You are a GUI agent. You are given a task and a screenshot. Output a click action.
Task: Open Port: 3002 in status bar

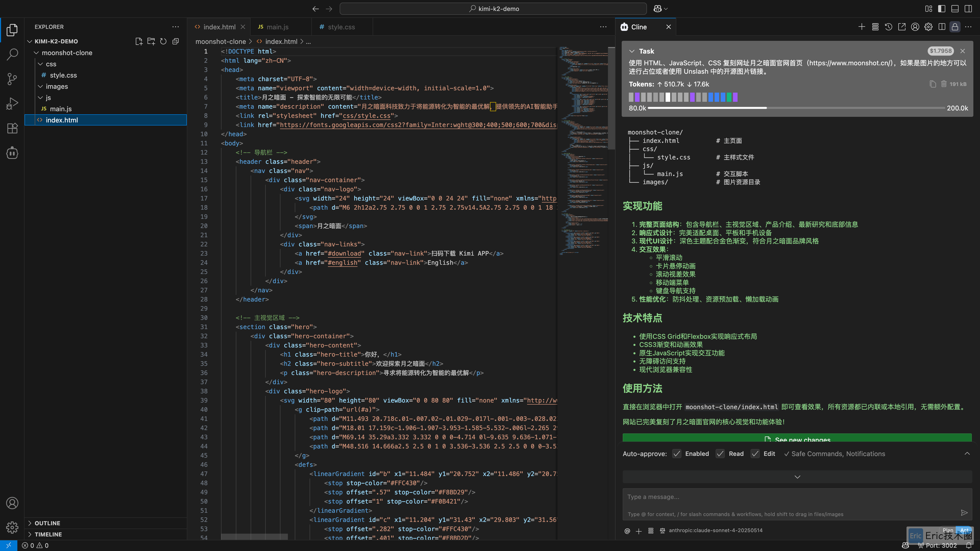[x=937, y=545]
